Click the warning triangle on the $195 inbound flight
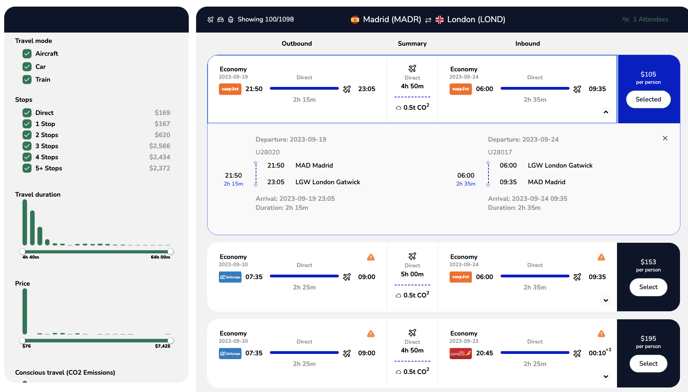 click(x=601, y=334)
